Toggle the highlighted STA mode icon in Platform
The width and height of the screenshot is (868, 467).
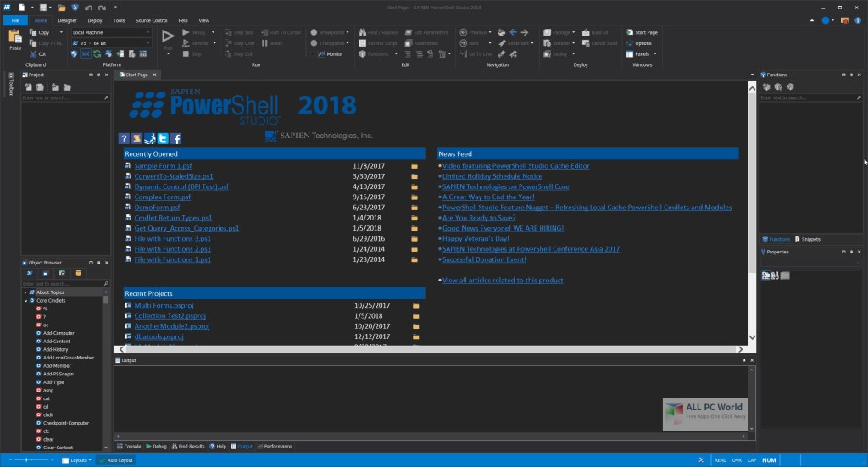point(86,53)
